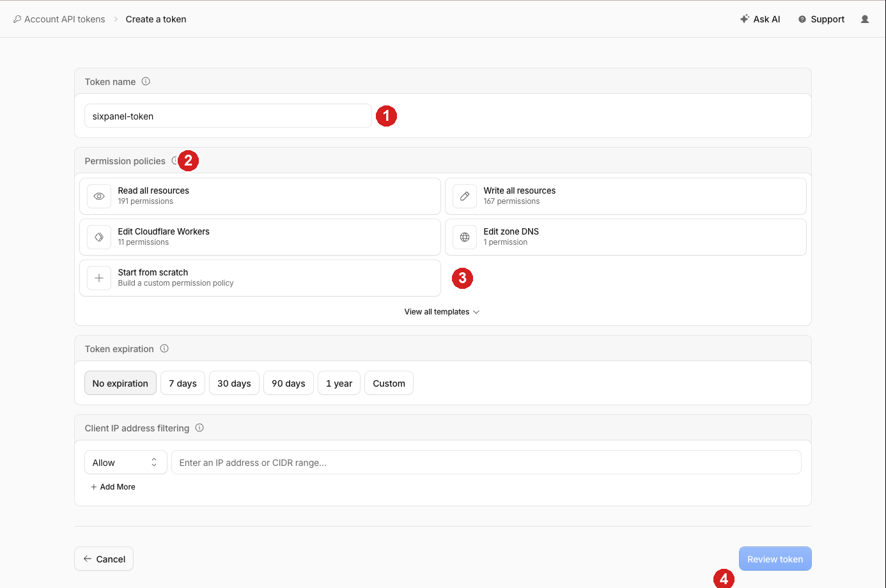Choose the Edit Cloudflare Workers template
Screen dimensions: 886x588
click(260, 237)
